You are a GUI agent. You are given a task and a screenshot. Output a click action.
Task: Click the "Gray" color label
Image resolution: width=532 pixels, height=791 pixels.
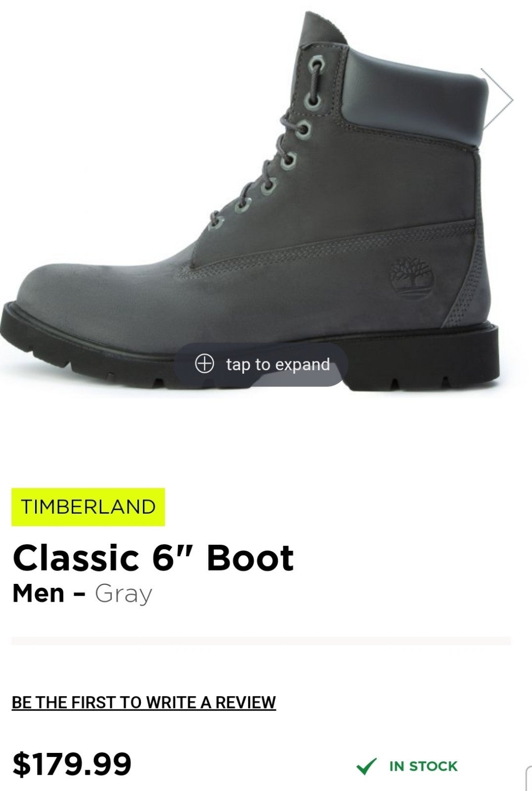click(123, 594)
